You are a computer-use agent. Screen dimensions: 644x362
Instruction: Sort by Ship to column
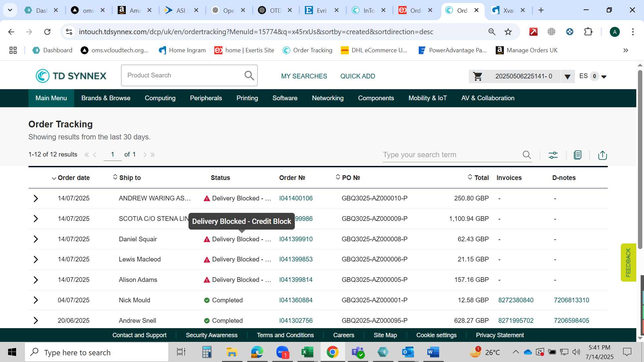point(127,178)
